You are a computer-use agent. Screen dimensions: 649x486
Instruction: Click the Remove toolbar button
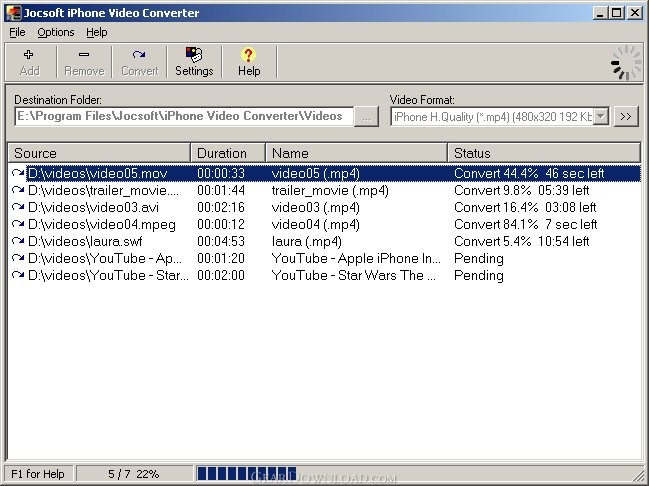(x=84, y=63)
